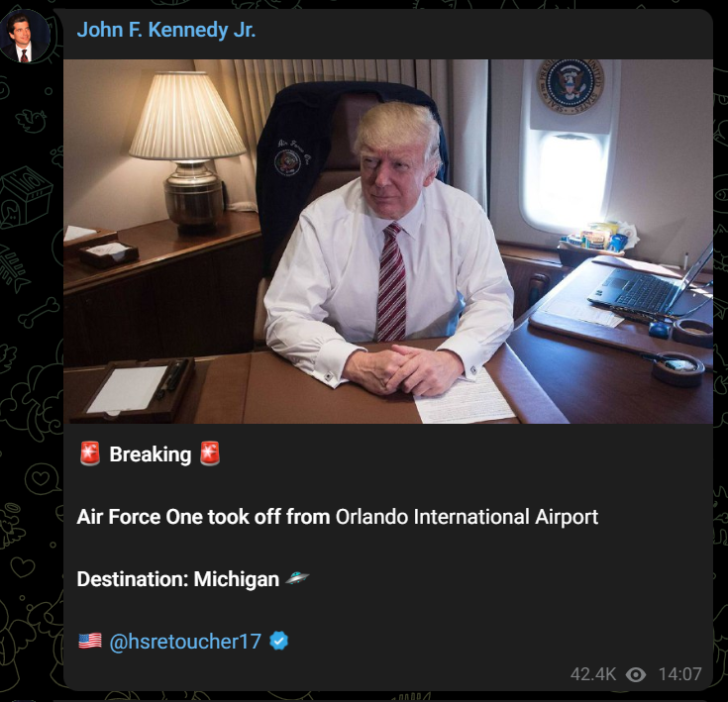Click the American flag emoji

90,642
